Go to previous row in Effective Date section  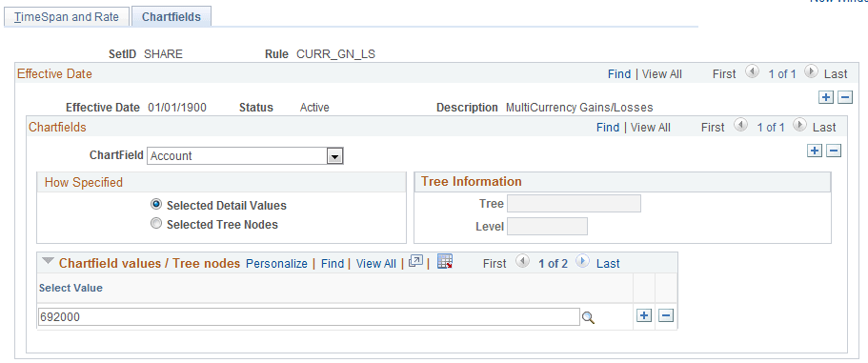[x=753, y=72]
